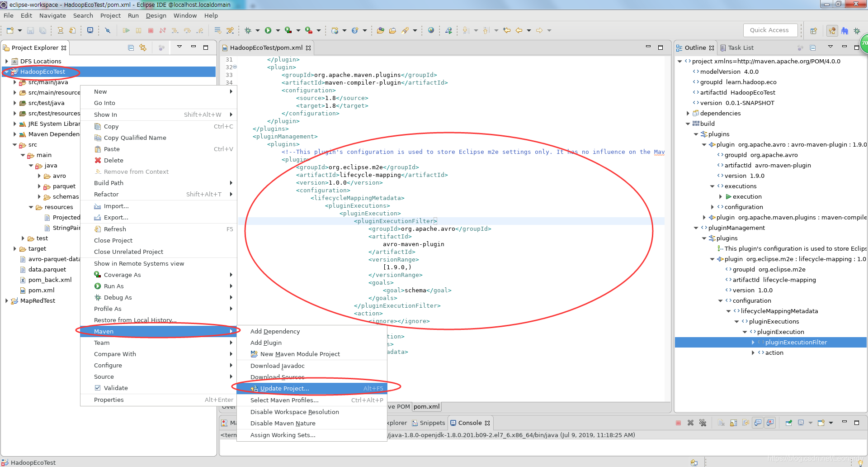Toggle the Validate checkbox in context menu
Image resolution: width=868 pixels, height=467 pixels.
98,388
